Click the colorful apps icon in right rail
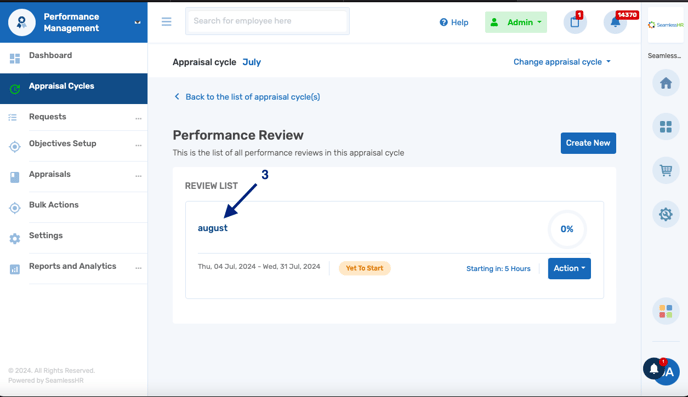The image size is (688, 397). coord(666,311)
